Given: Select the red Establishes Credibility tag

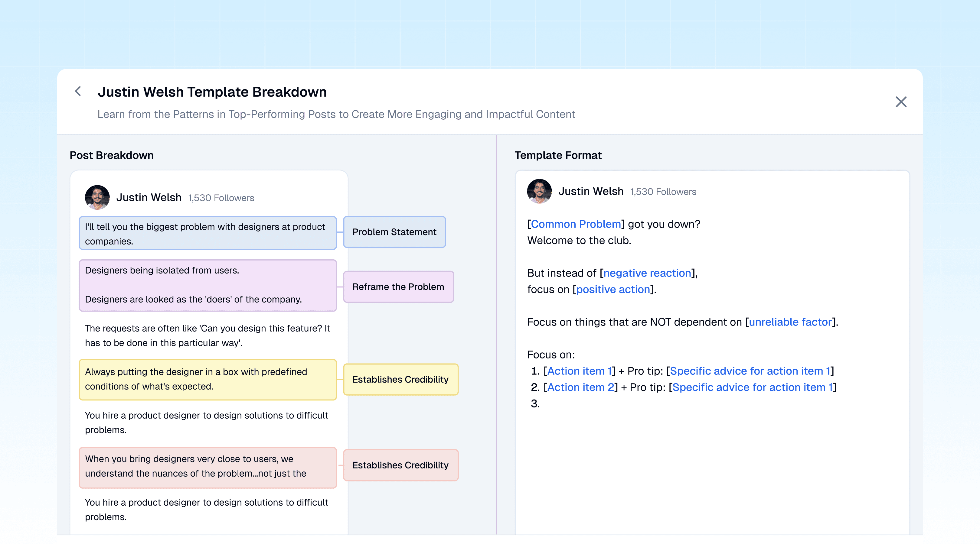Looking at the screenshot, I should pyautogui.click(x=400, y=465).
